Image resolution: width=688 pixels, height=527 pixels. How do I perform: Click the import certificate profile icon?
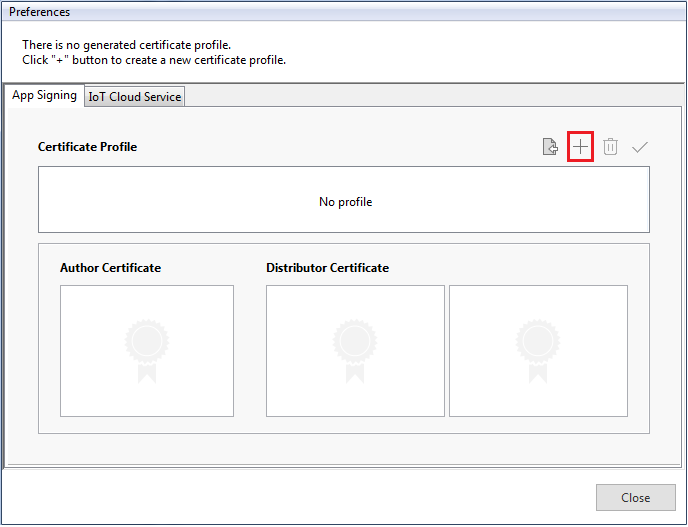pos(549,147)
